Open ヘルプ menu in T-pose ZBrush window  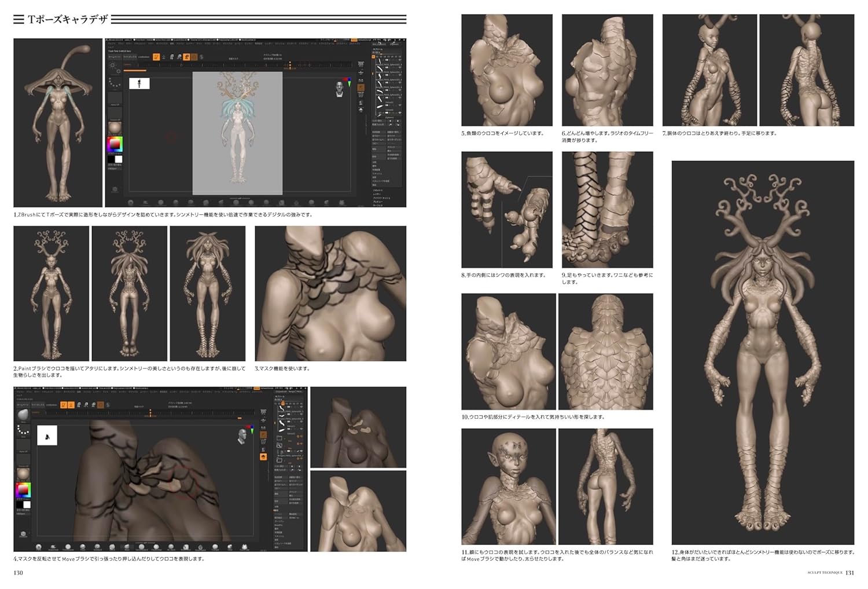click(x=111, y=47)
